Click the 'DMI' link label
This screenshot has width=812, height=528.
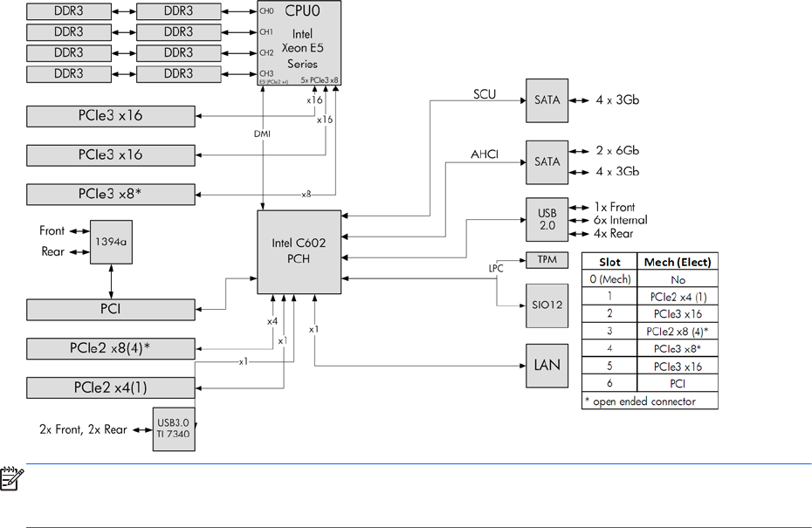(x=262, y=134)
